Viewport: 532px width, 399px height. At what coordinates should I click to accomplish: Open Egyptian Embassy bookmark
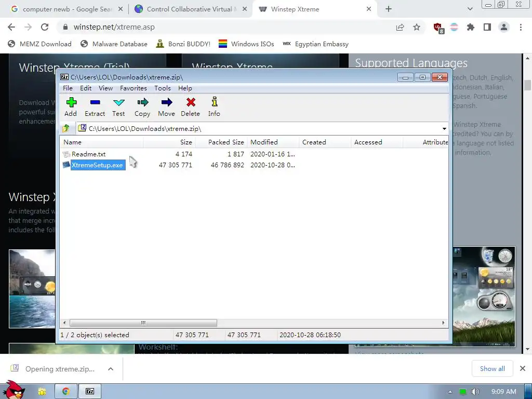click(315, 44)
